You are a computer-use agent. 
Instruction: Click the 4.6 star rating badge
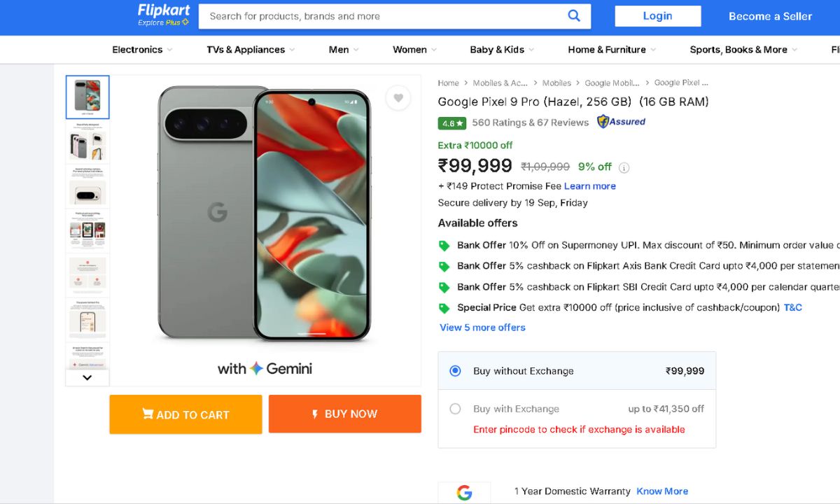(x=451, y=123)
